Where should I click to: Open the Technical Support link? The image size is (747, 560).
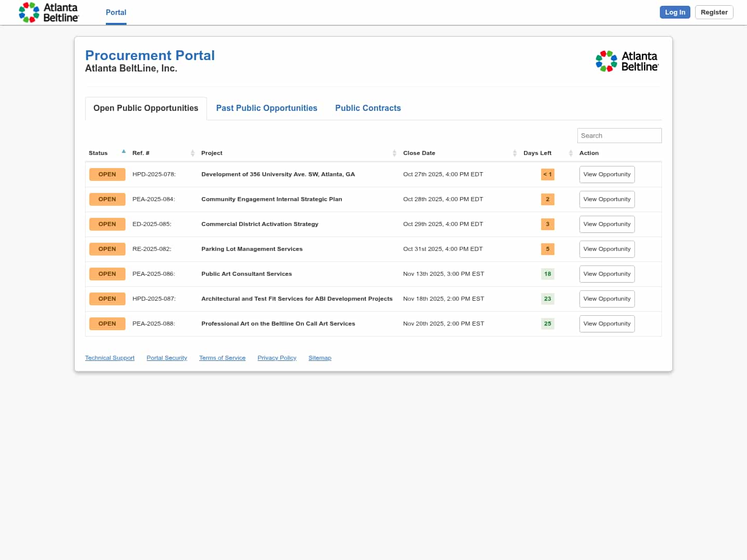109,358
